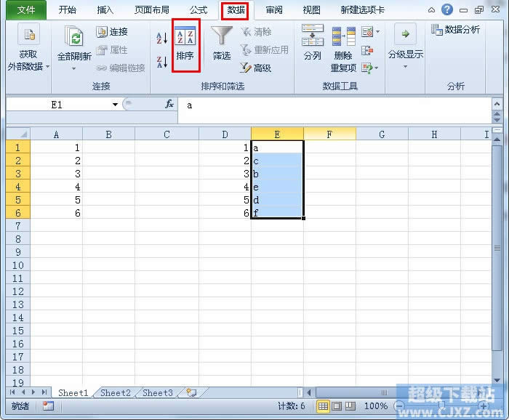Click the Data Analysis (数据分析) button
The image size is (509, 420).
tap(455, 30)
